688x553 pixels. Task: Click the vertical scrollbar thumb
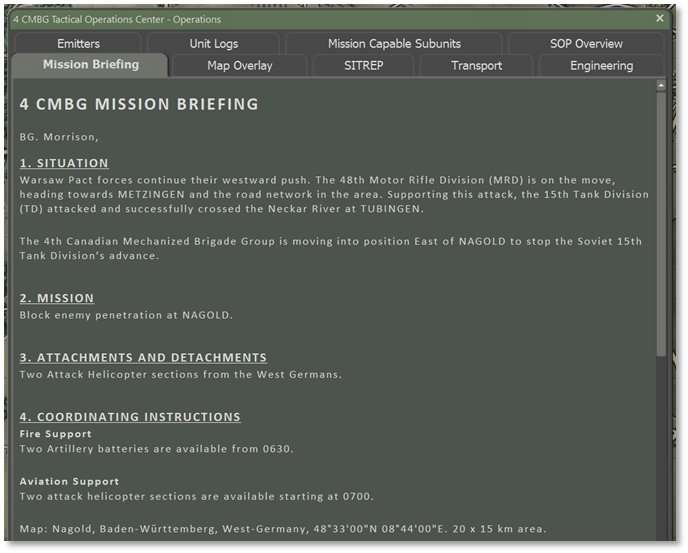pos(661,220)
